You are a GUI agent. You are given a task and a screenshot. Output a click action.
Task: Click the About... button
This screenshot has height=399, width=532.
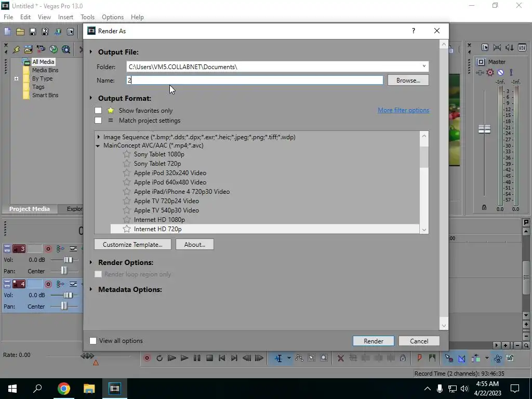pos(195,244)
